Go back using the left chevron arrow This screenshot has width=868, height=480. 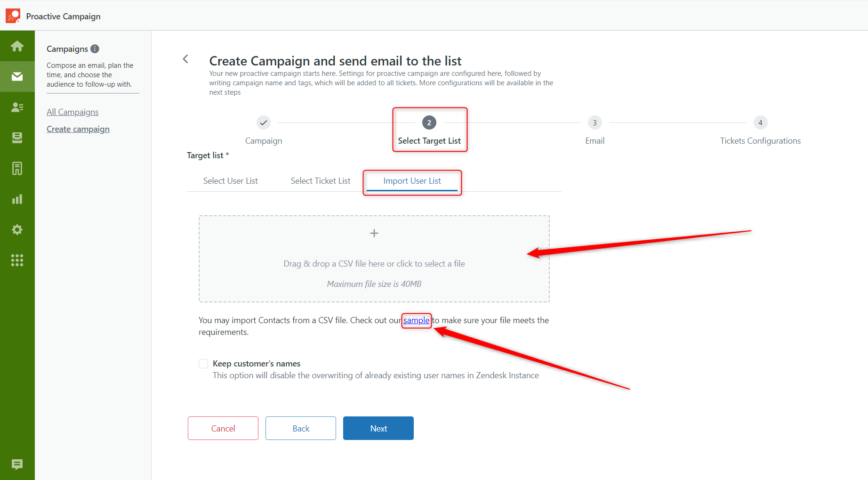185,59
